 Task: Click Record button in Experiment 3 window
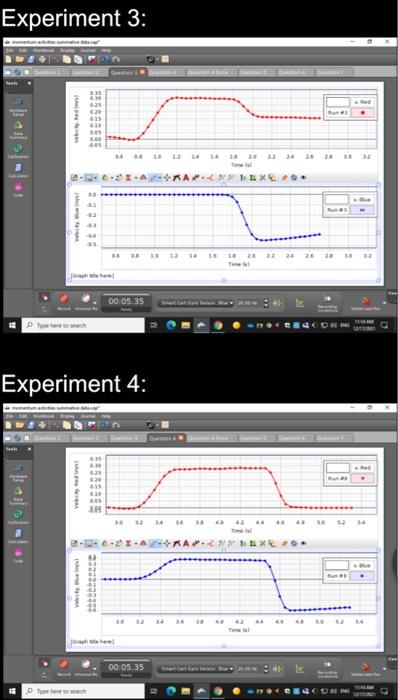[63, 301]
